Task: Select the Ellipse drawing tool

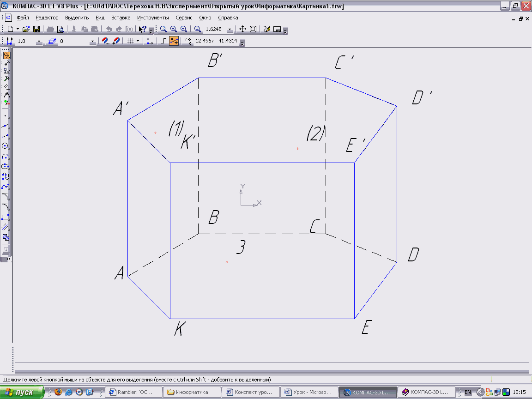Action: point(6,166)
